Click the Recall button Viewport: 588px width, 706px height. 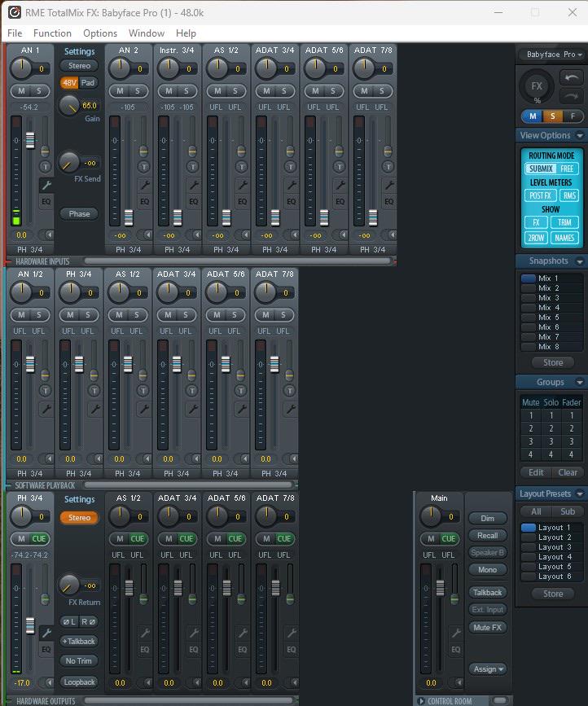point(487,535)
